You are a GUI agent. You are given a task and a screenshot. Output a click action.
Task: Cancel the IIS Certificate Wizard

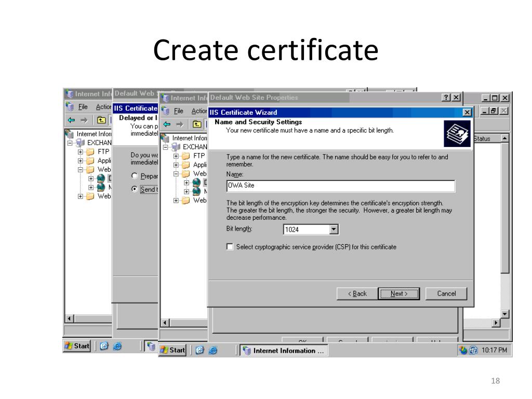pyautogui.click(x=446, y=294)
